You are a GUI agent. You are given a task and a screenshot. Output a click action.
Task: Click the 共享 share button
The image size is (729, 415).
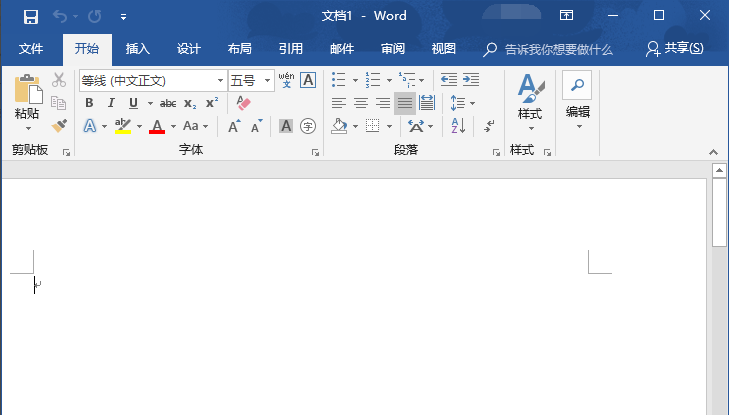pyautogui.click(x=675, y=48)
